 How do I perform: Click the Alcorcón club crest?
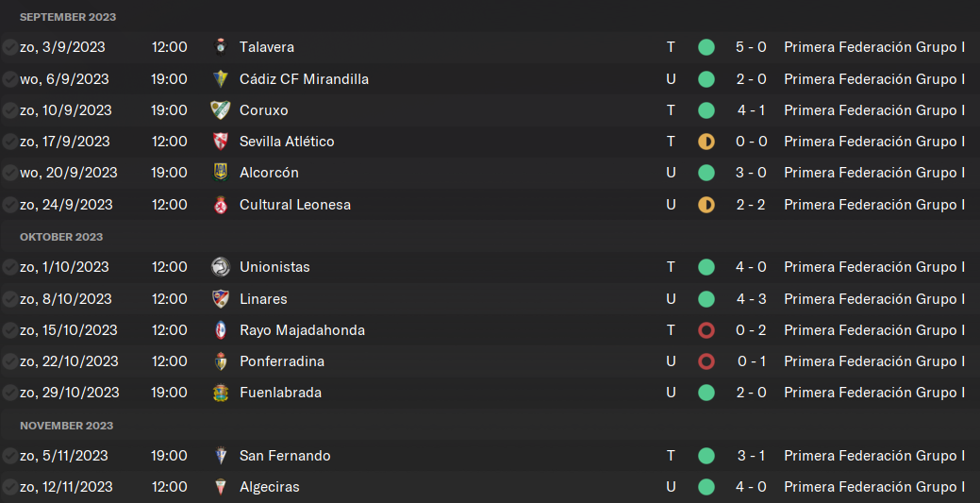pos(220,172)
